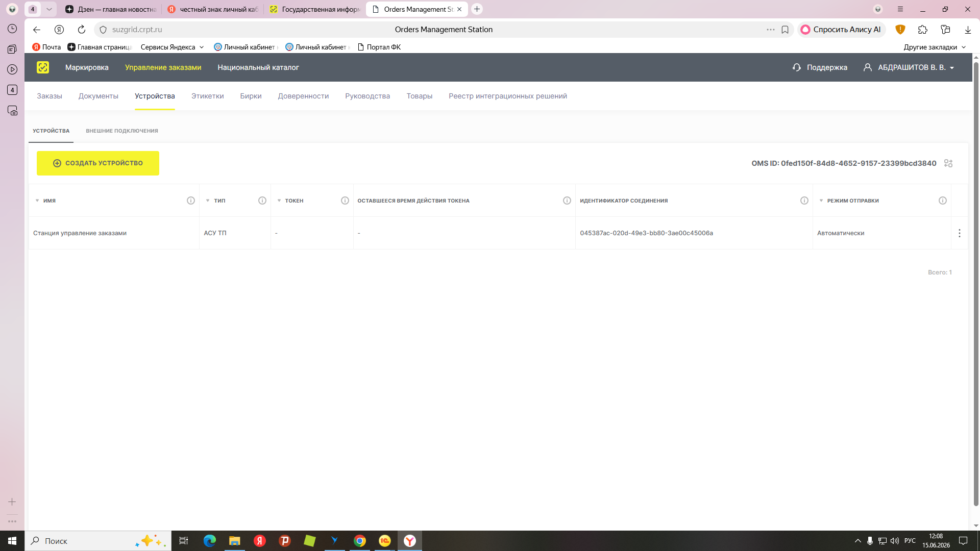Bookmark the page with the bookmark icon
Image resolution: width=980 pixels, height=551 pixels.
tap(785, 30)
